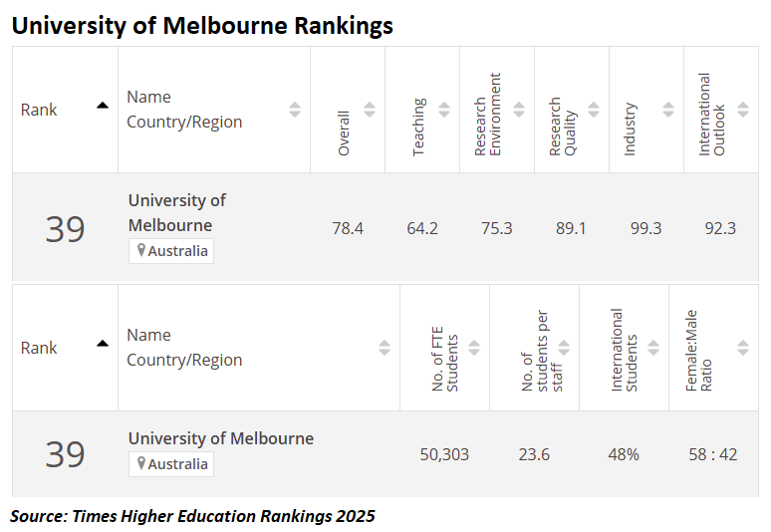
Task: Sort by International Outlook arrows
Action: pos(743,110)
